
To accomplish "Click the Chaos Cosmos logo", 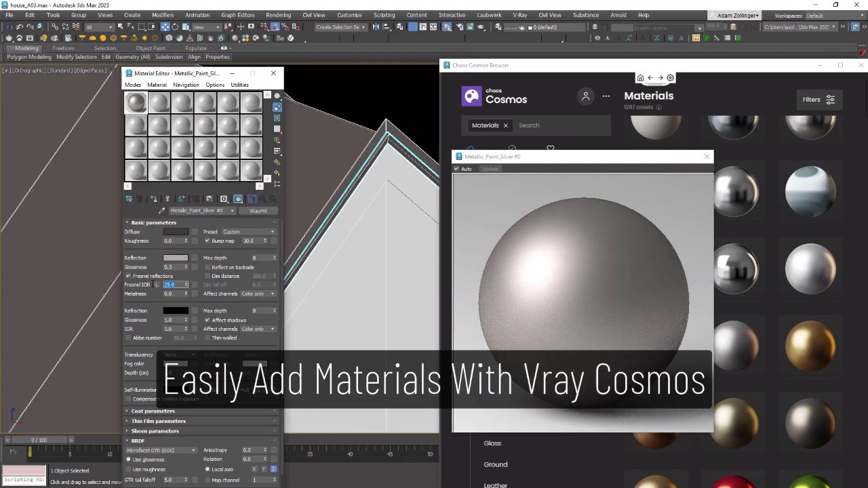I will [x=494, y=96].
